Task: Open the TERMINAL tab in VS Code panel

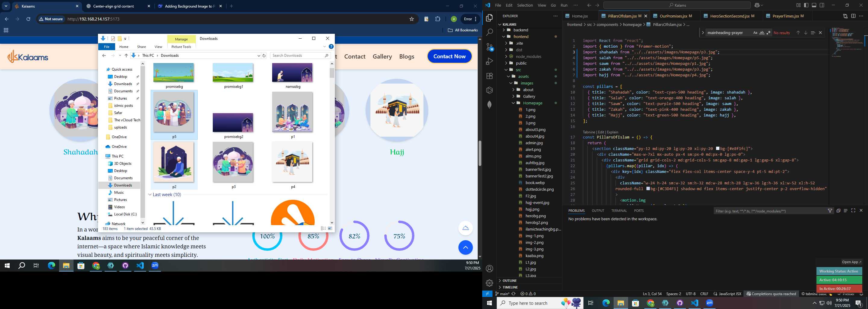Action: click(x=619, y=211)
